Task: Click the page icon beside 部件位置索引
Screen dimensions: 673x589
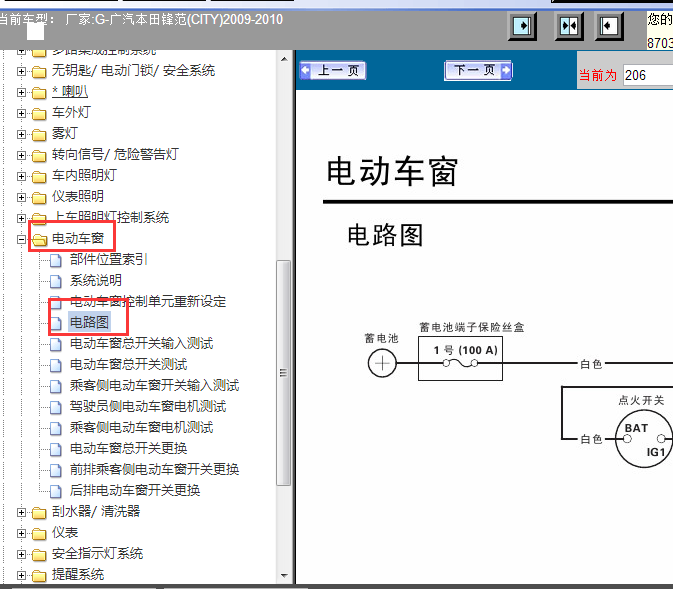Action: coord(55,261)
